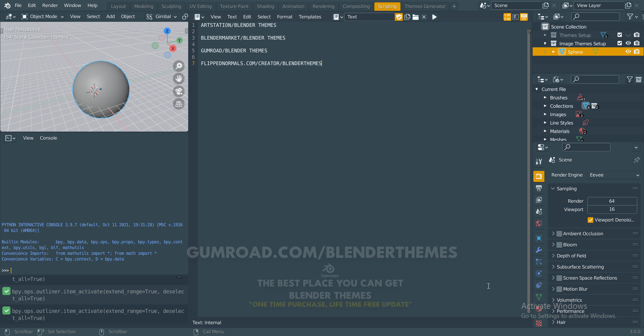This screenshot has height=336, width=644.
Task: Open the Object Constraints properties tab
Action: coord(539,285)
